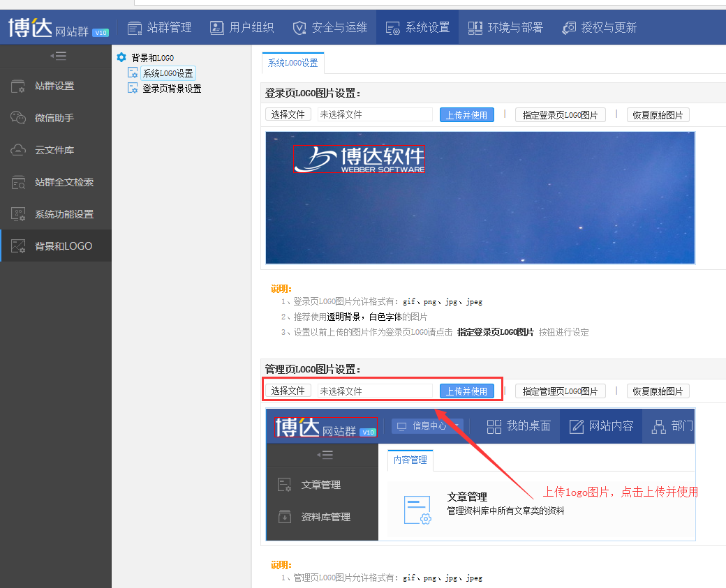Click the 未选择文件 field for the login logo
This screenshot has height=588, width=726.
click(x=375, y=114)
